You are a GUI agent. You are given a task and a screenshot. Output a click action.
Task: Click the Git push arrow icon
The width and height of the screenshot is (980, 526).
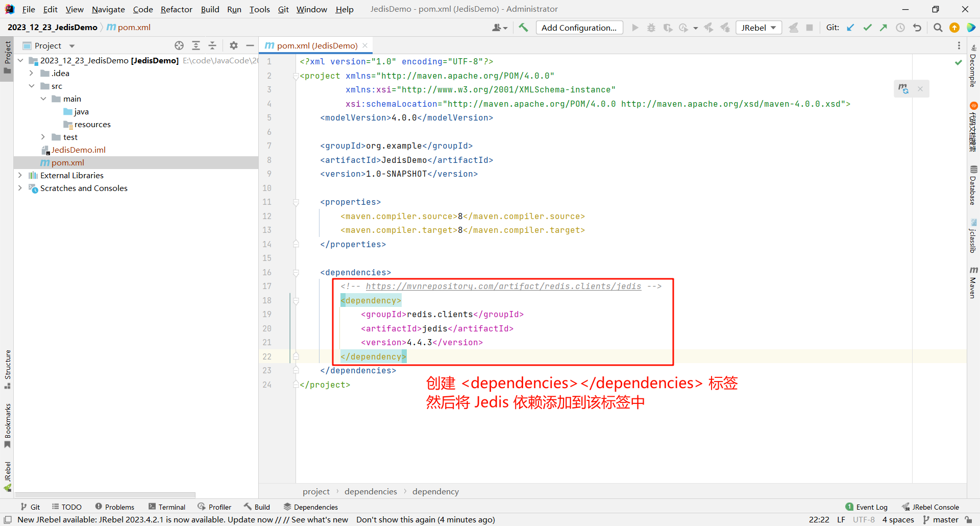tap(884, 28)
